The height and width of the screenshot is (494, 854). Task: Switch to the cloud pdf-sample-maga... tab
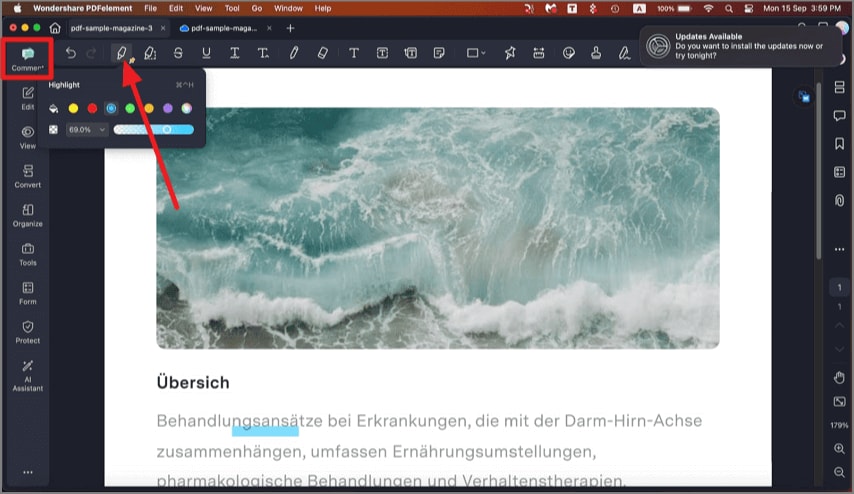224,28
